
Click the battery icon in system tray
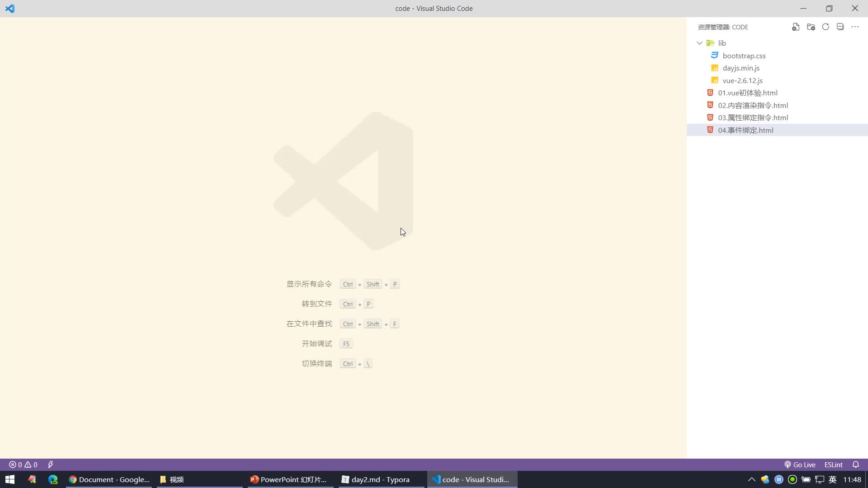[806, 479]
